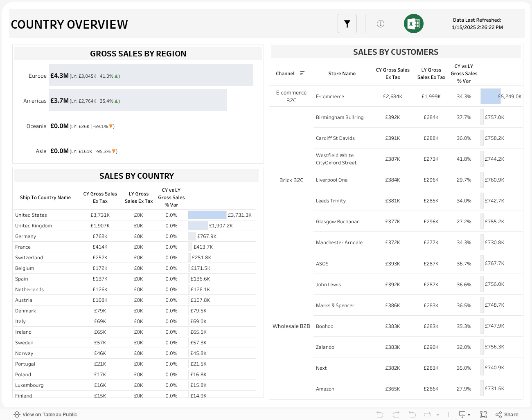Screen dimensions: 532x420
Task: Select the Glasgow Buchanan store
Action: click(338, 222)
